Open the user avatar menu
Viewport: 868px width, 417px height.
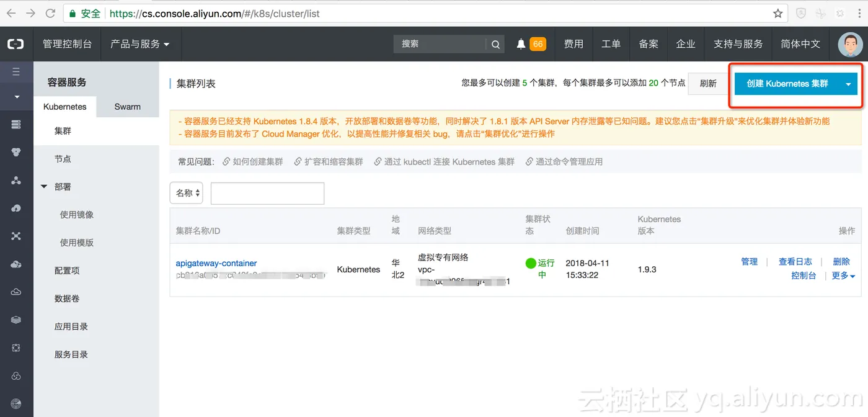(849, 44)
